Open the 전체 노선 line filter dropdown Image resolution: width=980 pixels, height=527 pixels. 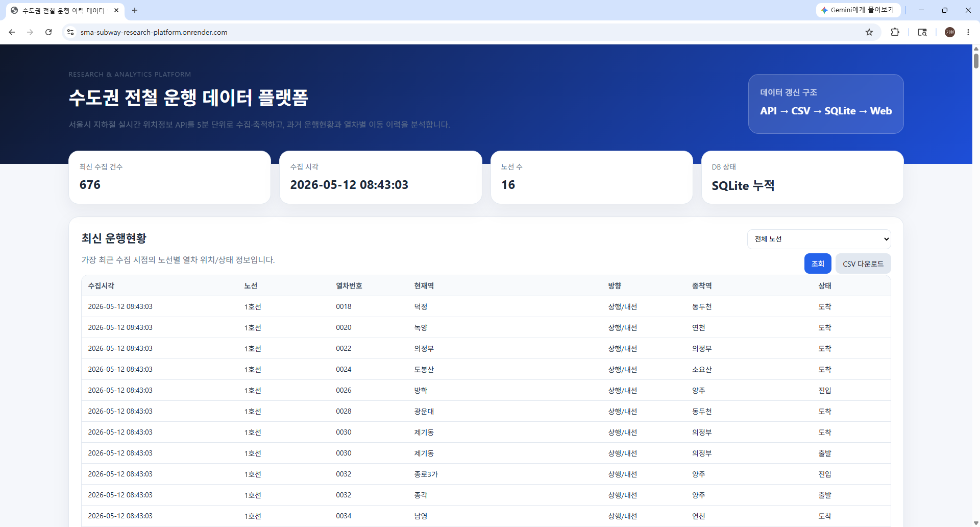coord(819,239)
